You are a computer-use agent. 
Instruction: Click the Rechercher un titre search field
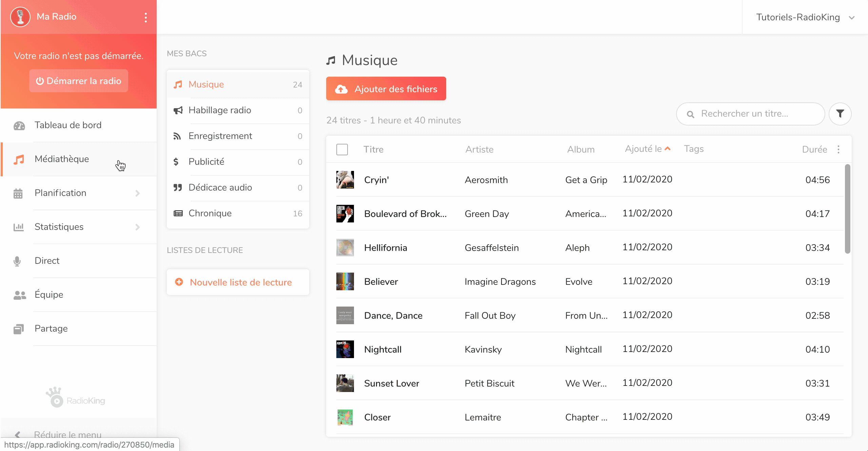[751, 114]
